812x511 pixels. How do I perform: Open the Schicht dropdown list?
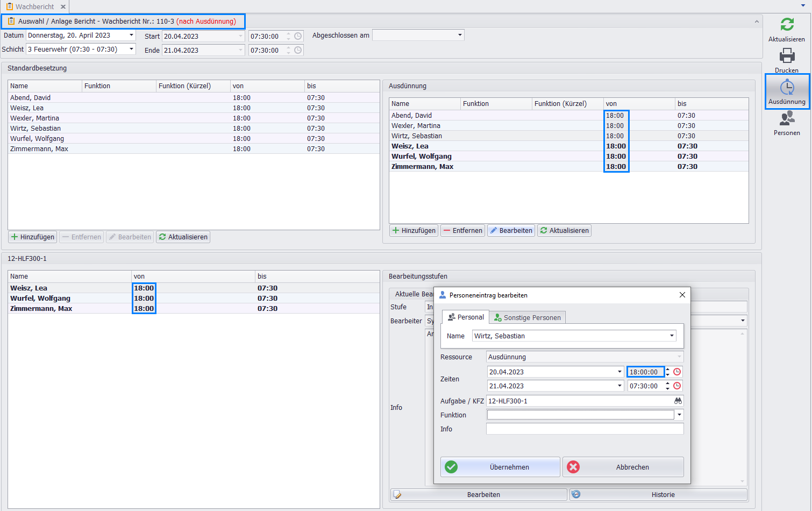131,49
